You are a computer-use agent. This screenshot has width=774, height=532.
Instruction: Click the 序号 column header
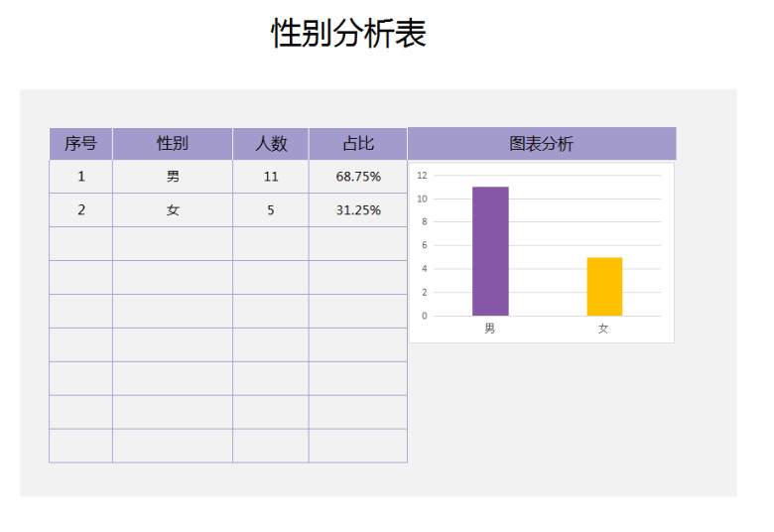click(x=81, y=144)
